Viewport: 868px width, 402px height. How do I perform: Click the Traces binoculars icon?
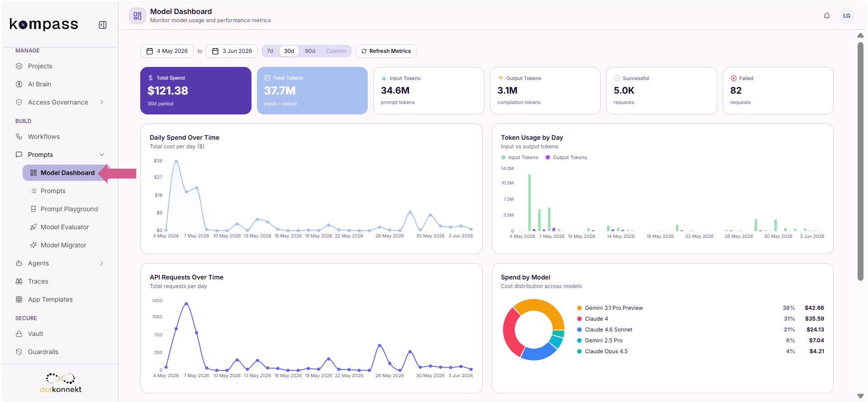pyautogui.click(x=19, y=281)
